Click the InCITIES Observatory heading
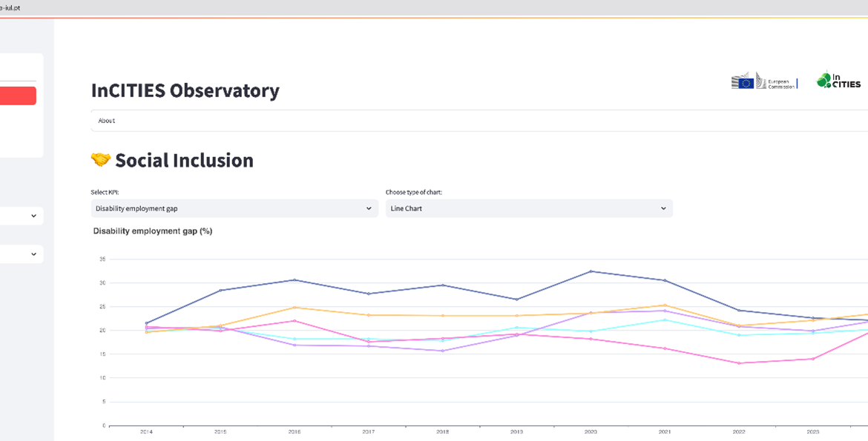 click(185, 90)
